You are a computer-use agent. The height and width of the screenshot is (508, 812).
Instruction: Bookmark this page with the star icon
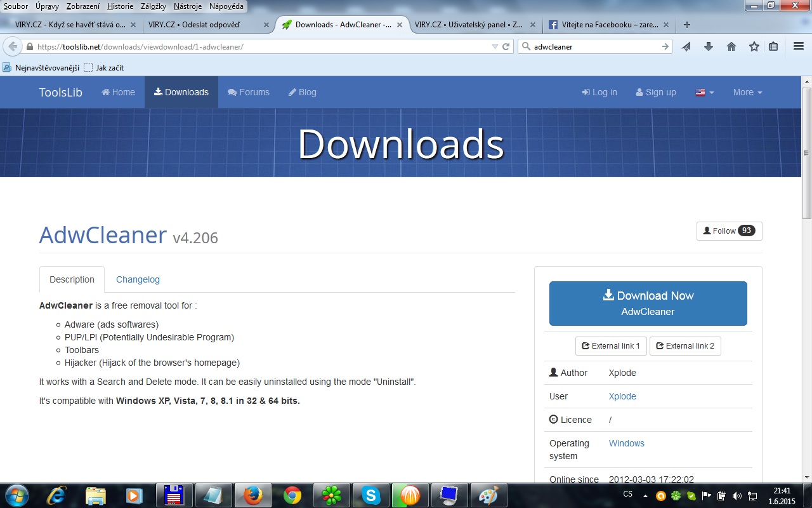tap(754, 46)
